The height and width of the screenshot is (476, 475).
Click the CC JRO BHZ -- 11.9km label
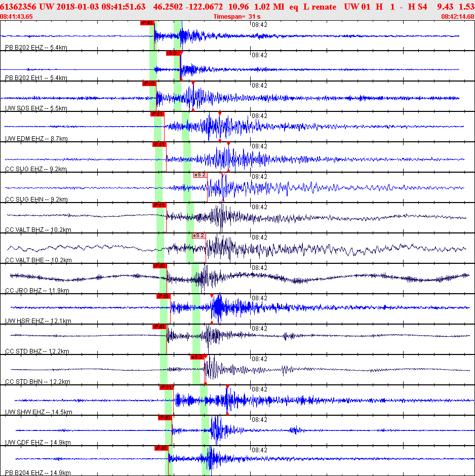click(37, 290)
